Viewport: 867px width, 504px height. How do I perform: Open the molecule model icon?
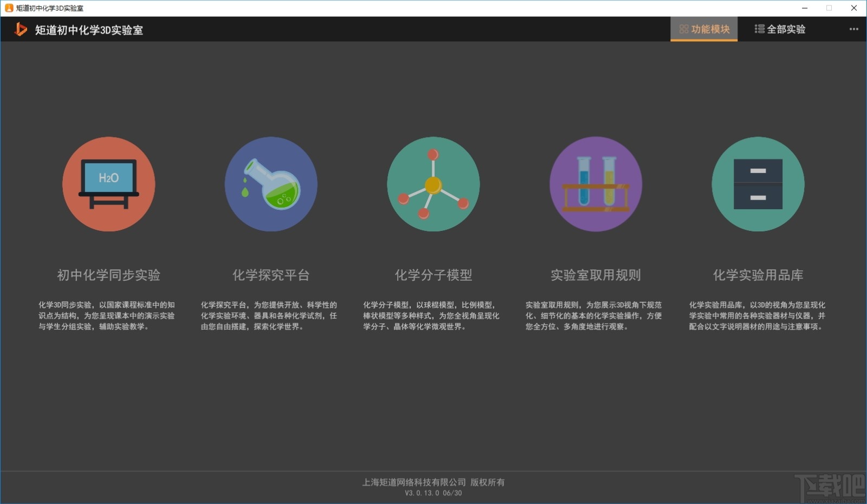433,184
